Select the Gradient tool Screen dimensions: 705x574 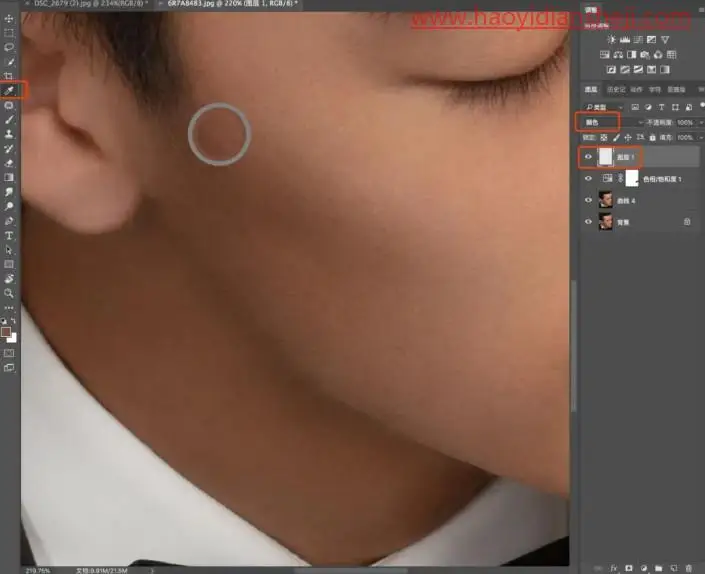tap(9, 177)
